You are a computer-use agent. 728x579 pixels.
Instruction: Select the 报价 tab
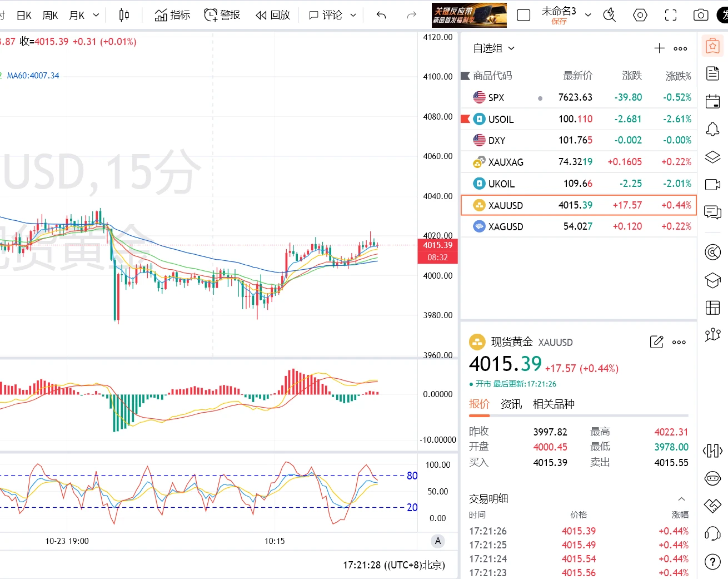(x=479, y=404)
